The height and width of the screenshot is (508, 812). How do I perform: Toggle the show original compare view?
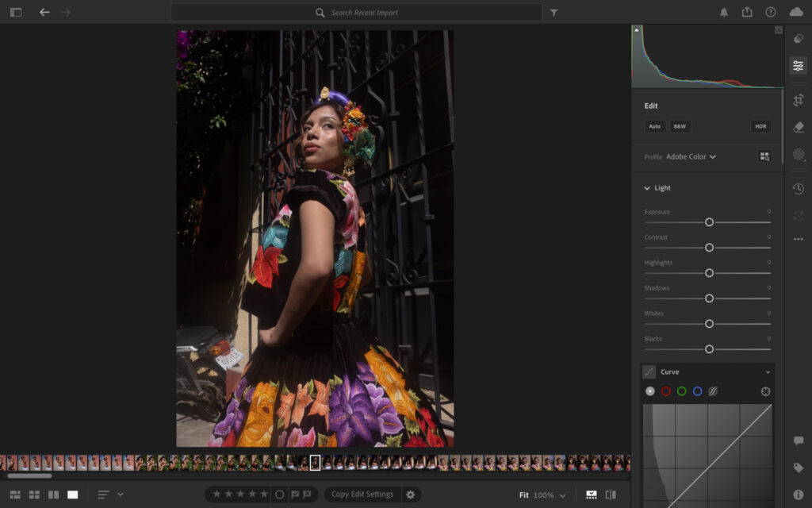(610, 495)
